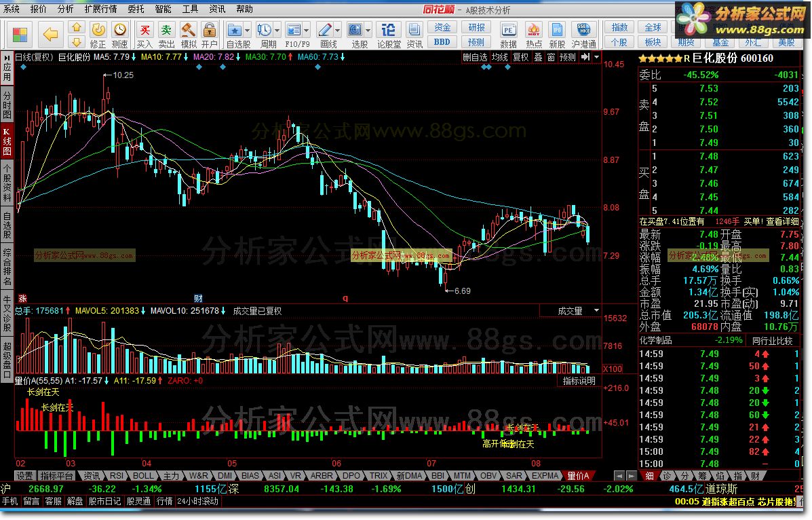Click the colorful home grid icon
The height and width of the screenshot is (520, 812).
(x=20, y=35)
